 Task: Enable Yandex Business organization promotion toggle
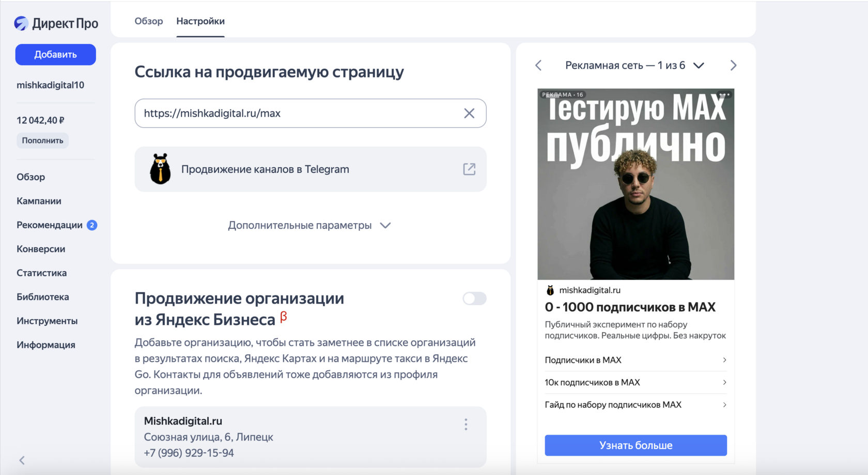[474, 298]
